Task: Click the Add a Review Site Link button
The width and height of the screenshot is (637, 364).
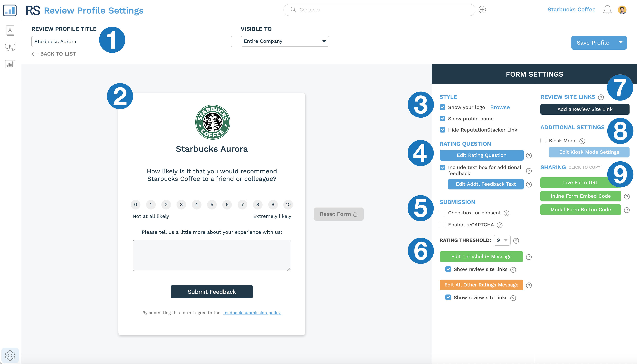Action: [585, 109]
